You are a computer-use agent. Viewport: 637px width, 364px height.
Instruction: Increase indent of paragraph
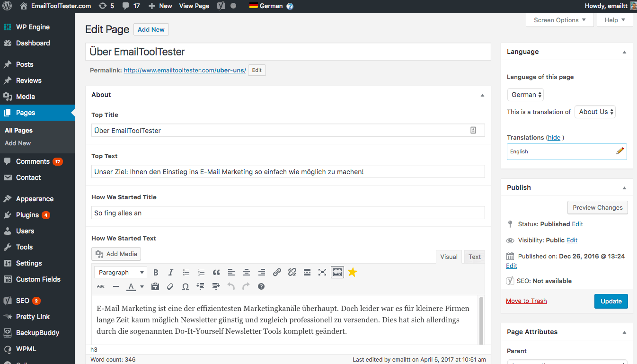pyautogui.click(x=216, y=286)
